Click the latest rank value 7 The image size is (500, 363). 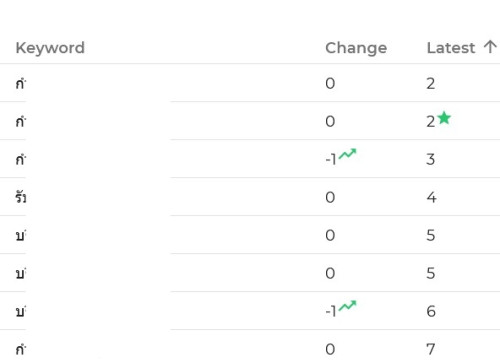(x=431, y=349)
